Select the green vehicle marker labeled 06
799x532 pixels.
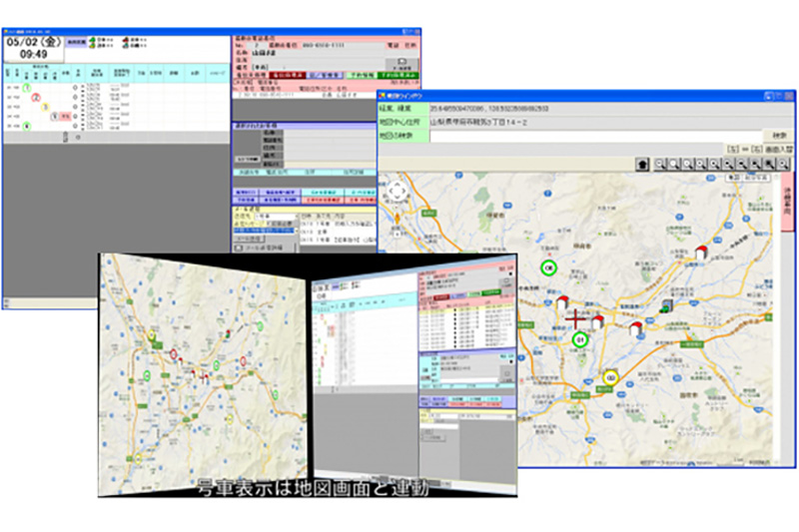point(547,266)
